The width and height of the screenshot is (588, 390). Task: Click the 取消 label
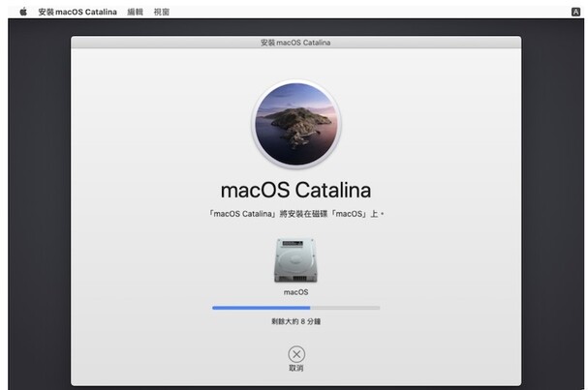tap(296, 369)
